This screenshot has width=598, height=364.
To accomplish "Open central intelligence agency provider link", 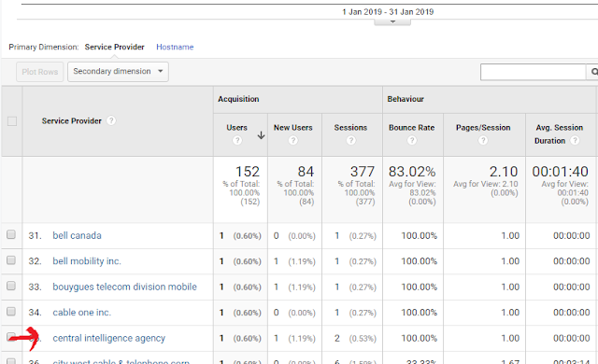I will [x=109, y=338].
